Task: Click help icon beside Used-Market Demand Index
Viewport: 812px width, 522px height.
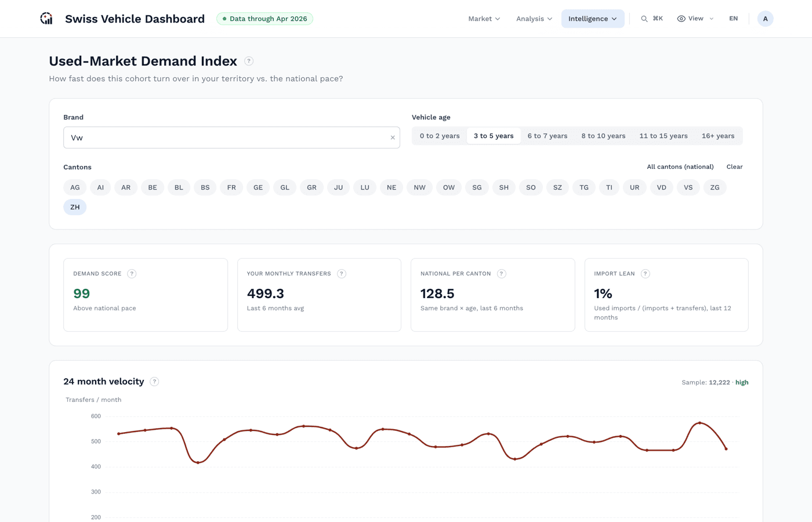Action: [x=249, y=61]
